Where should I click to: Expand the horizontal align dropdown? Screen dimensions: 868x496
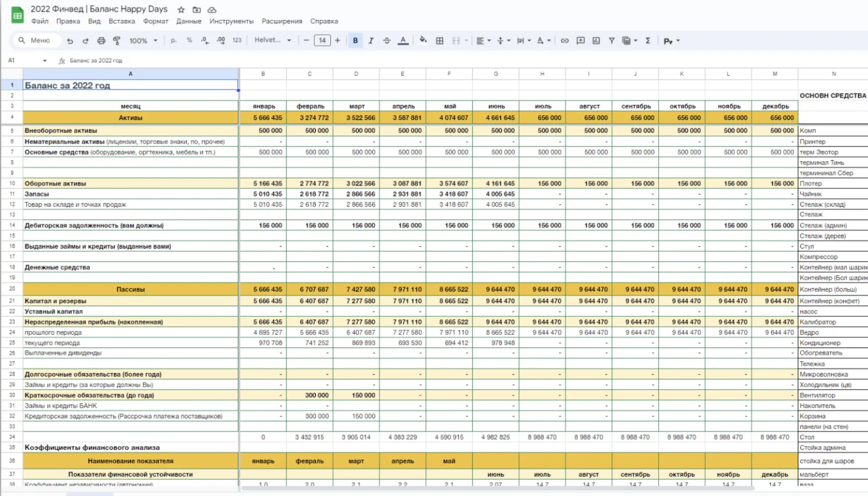pyautogui.click(x=483, y=41)
